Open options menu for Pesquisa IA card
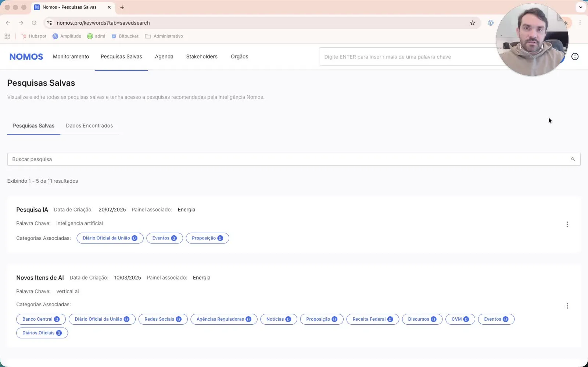 567,224
